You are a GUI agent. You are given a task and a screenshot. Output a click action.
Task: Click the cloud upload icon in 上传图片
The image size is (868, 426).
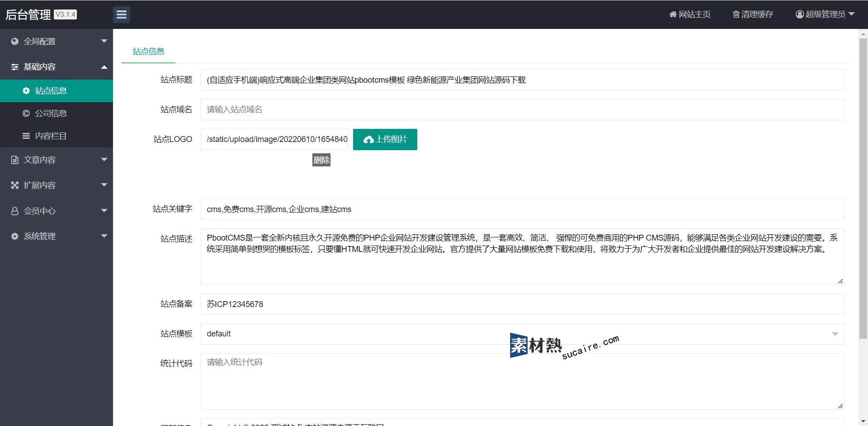pyautogui.click(x=368, y=140)
